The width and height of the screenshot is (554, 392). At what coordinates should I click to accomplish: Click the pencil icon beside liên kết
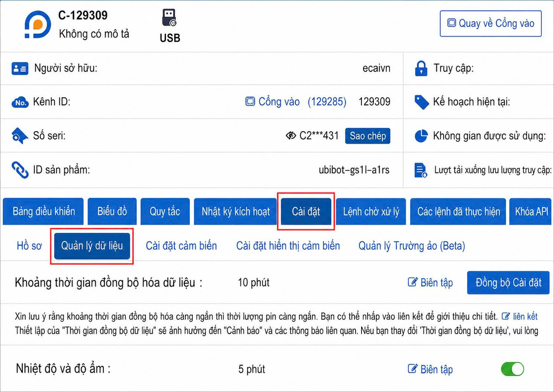pyautogui.click(x=506, y=316)
